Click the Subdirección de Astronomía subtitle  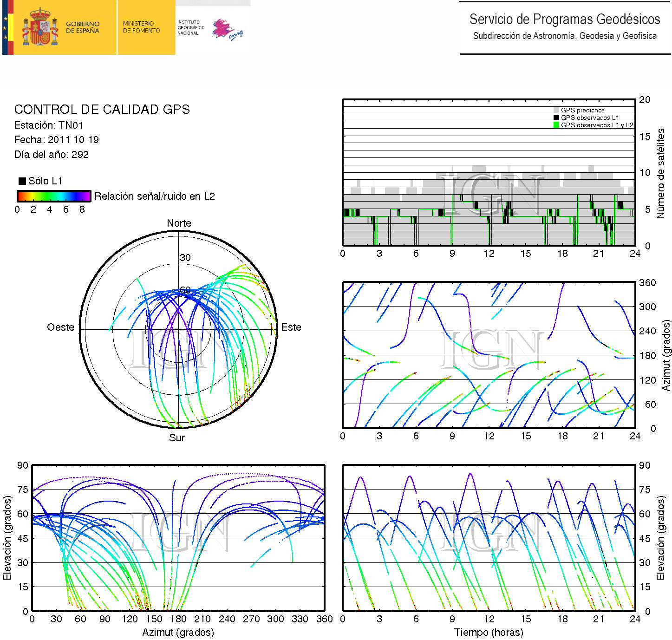coord(564,36)
